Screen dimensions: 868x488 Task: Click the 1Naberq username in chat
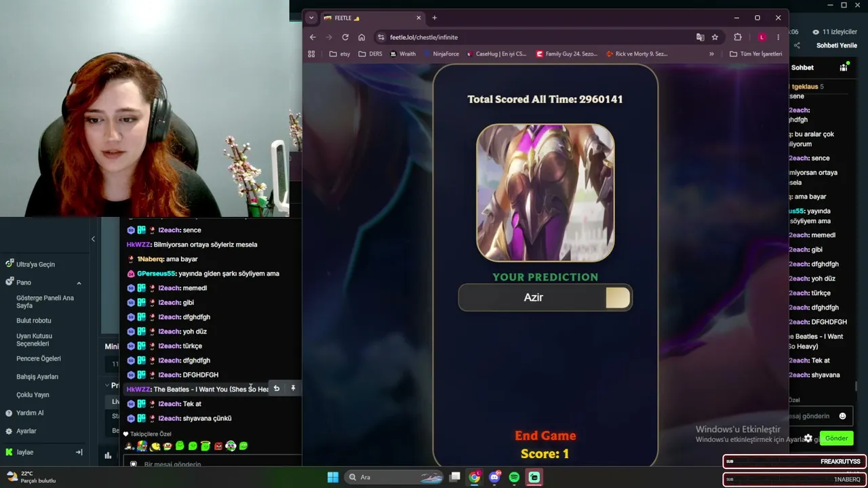(x=150, y=259)
